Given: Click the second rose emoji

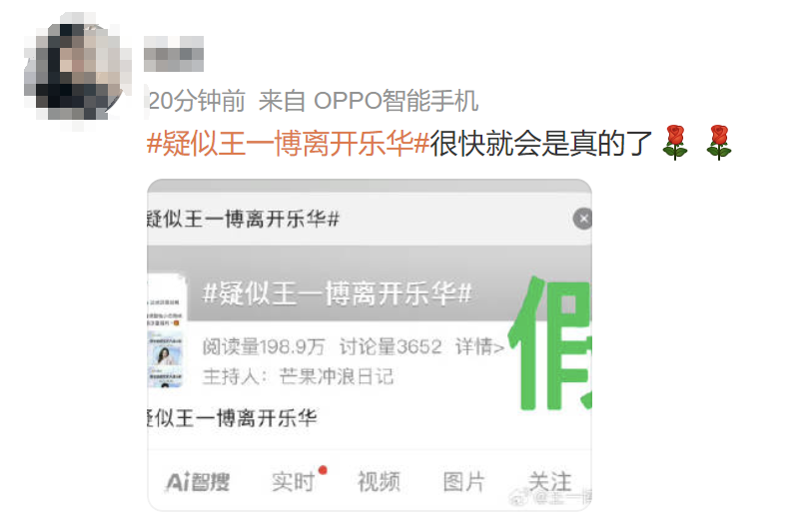Looking at the screenshot, I should [719, 143].
